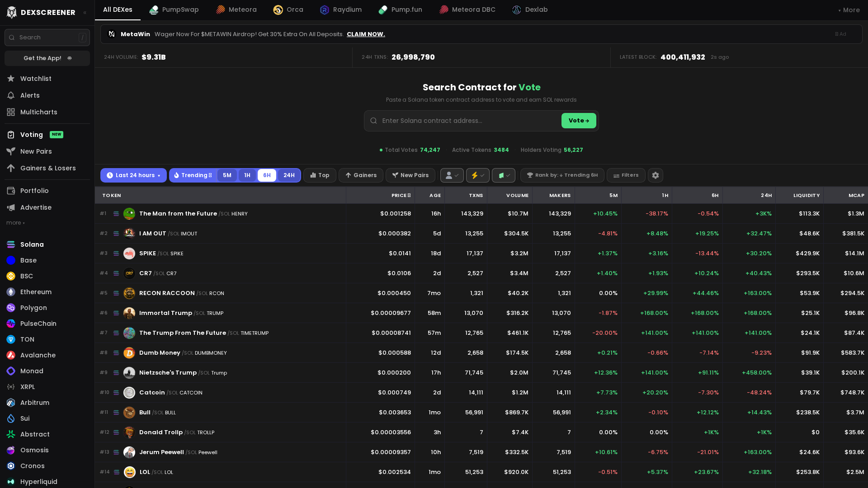
Task: Toggle the Gainers ranking filter
Action: (x=361, y=175)
